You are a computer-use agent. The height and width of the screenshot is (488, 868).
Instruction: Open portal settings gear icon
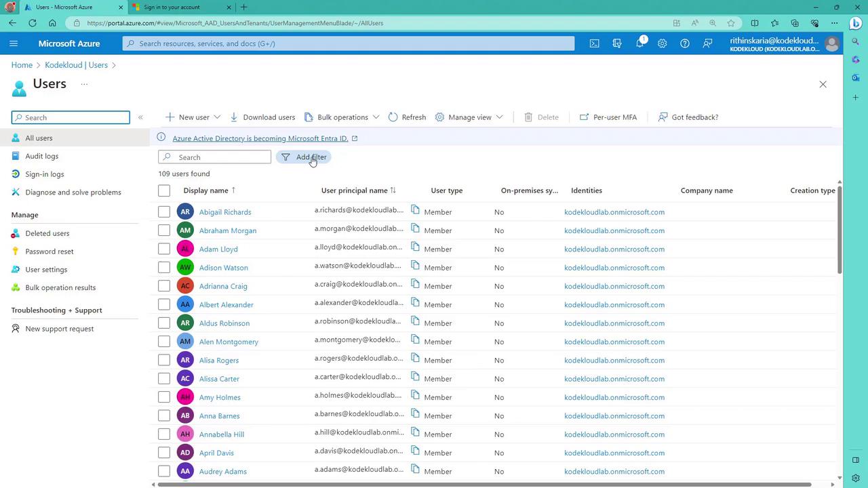[662, 43]
